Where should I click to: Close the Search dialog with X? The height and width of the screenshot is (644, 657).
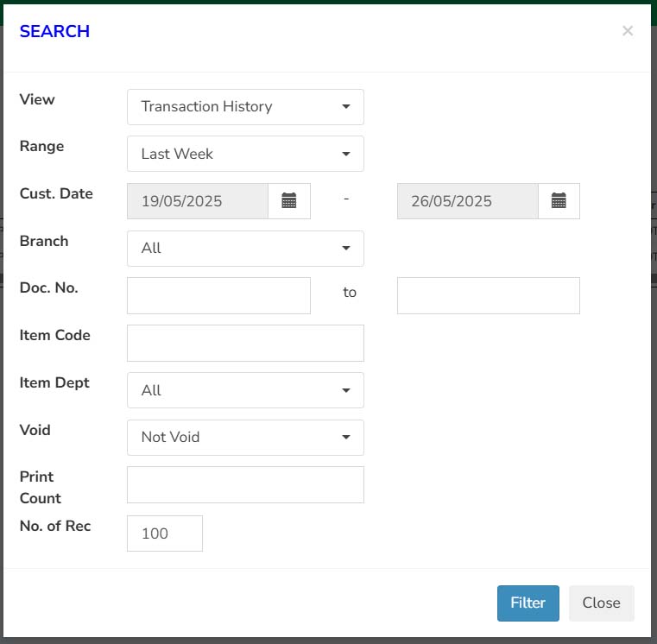click(628, 30)
